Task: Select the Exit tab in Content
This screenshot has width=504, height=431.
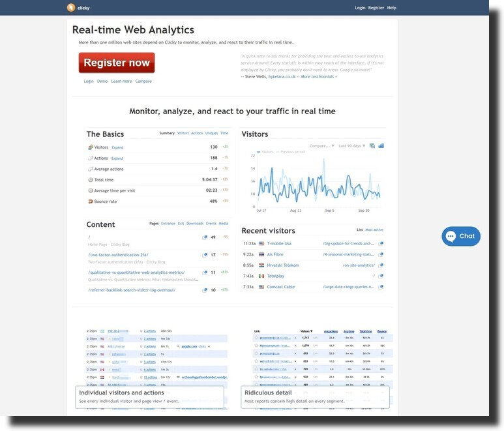Action: click(x=181, y=224)
